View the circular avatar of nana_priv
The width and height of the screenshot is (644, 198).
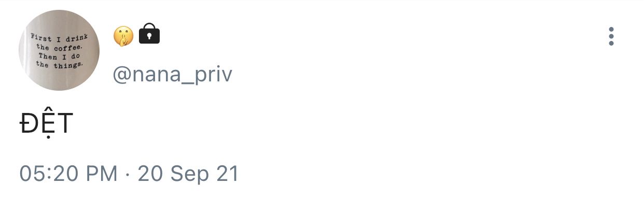(x=59, y=50)
